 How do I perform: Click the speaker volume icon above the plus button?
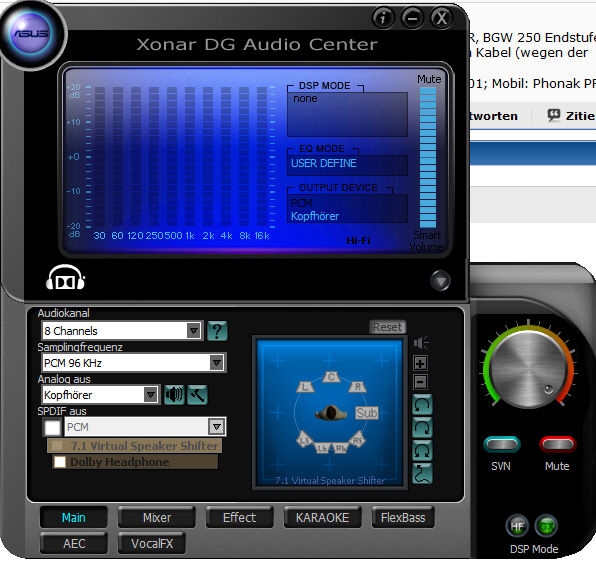421,343
